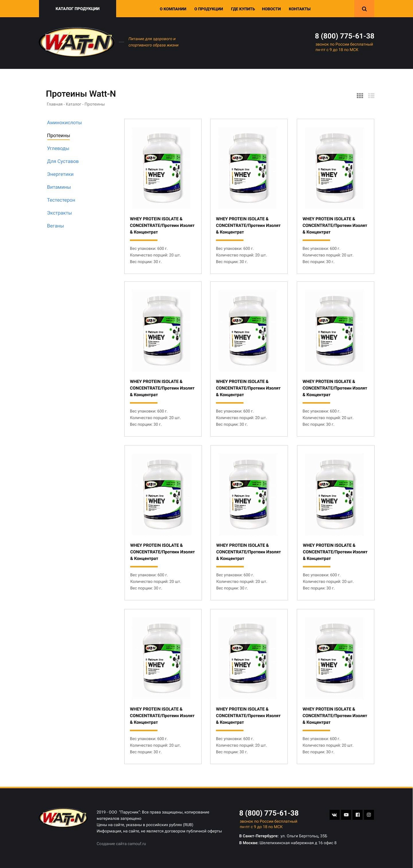Open Каталог продукции menu
Viewport: 413px width, 868px height.
pyautogui.click(x=78, y=9)
